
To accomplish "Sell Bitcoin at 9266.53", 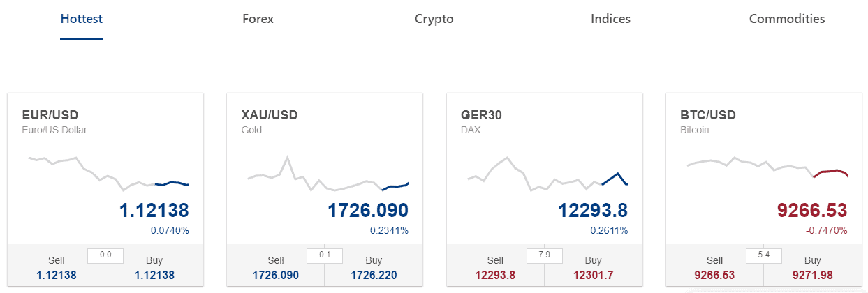I will click(x=714, y=268).
